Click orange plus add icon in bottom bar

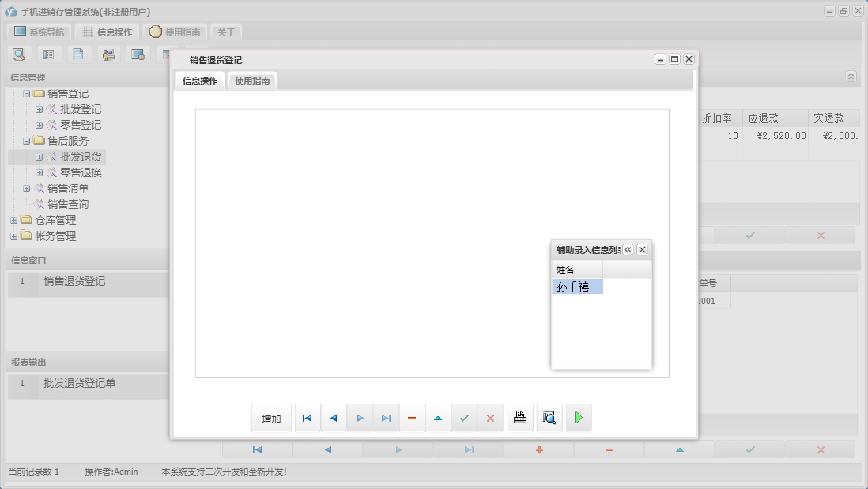(x=539, y=449)
